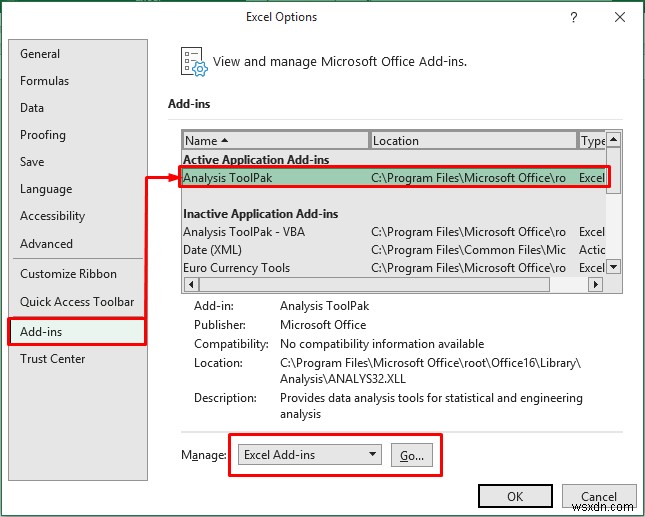
Task: Click the horizontal scroll right arrow
Action: click(x=596, y=284)
